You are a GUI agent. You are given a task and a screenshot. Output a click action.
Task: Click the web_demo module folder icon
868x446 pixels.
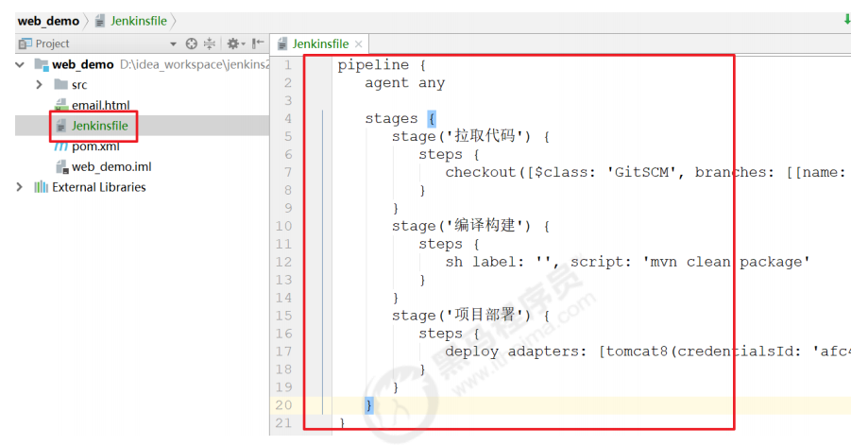tap(42, 64)
